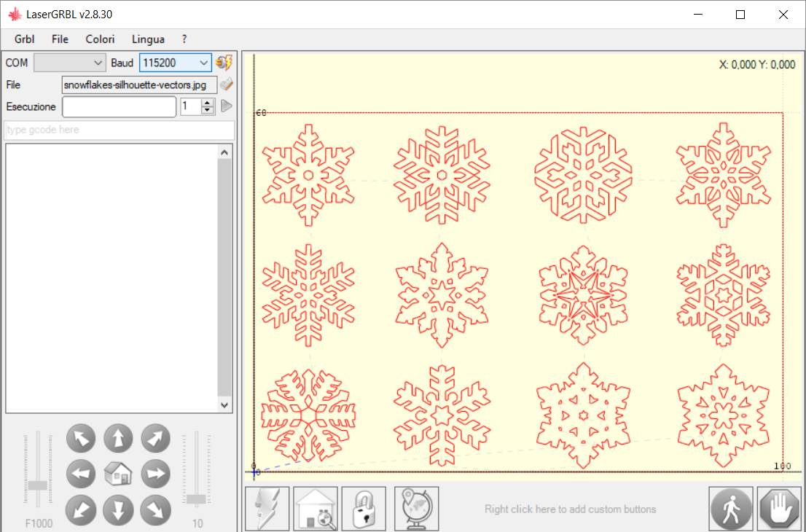Increase the execution count stepper up

208,103
